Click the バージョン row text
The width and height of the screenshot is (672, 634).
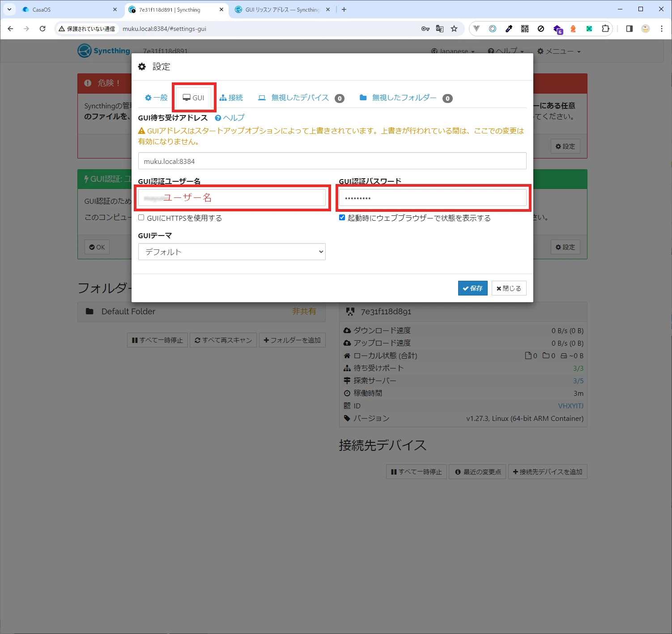[x=371, y=418]
